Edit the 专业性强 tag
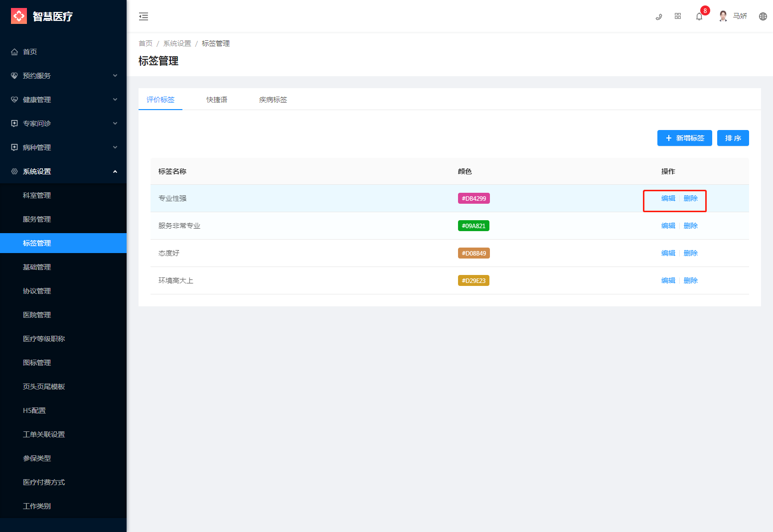This screenshot has width=773, height=532. (668, 198)
